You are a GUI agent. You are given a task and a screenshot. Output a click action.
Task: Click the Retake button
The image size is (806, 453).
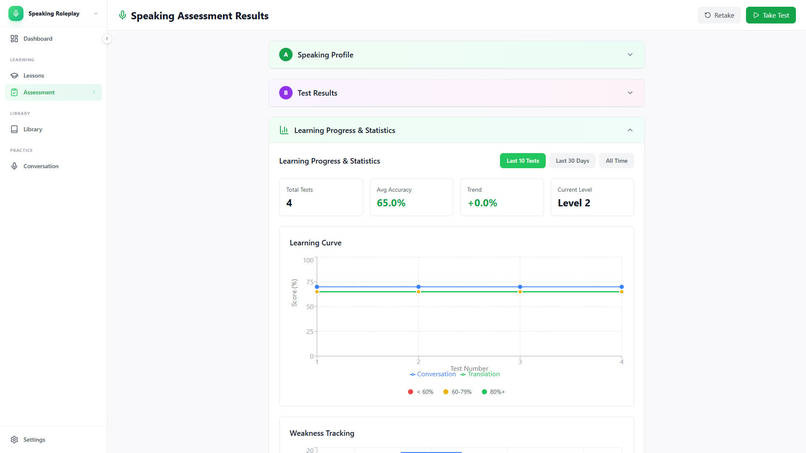click(x=719, y=15)
